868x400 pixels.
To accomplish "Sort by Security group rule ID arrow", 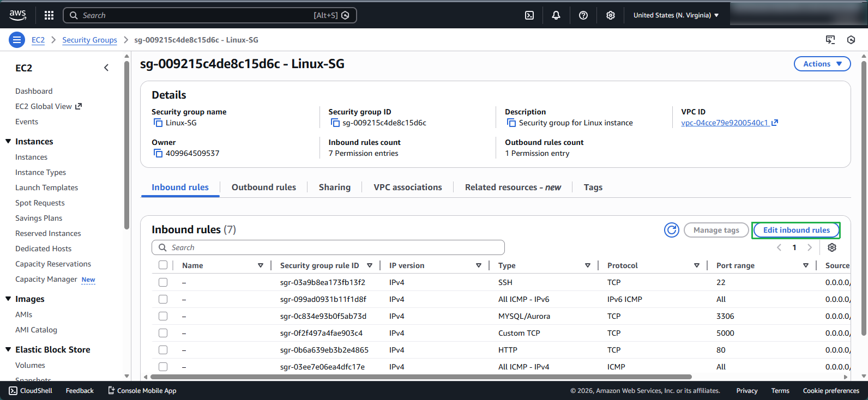I will pyautogui.click(x=370, y=265).
